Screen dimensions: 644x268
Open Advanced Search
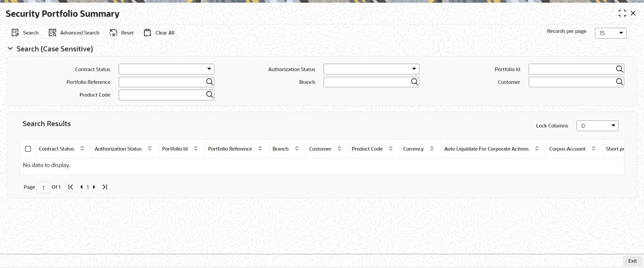pyautogui.click(x=74, y=33)
